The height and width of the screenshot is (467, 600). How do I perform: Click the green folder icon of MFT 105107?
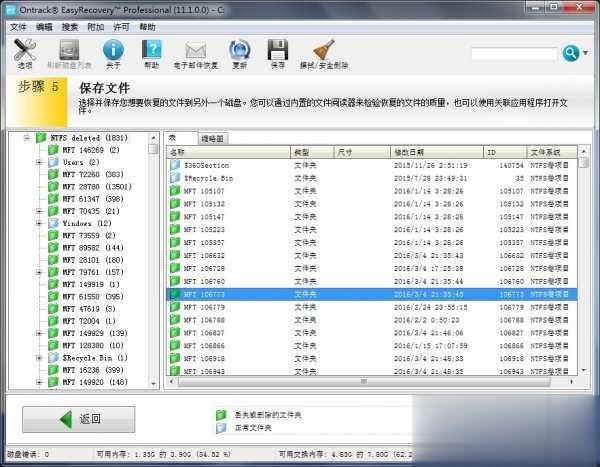click(x=175, y=191)
